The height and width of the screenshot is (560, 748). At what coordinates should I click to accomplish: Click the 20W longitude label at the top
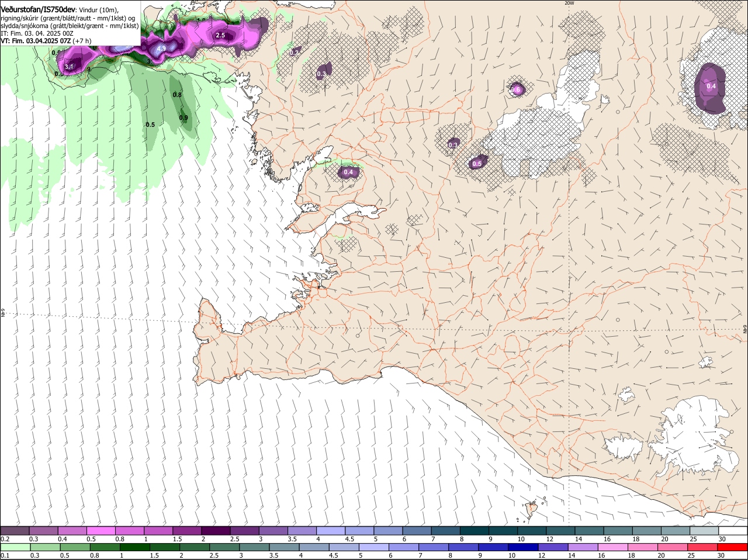569,3
